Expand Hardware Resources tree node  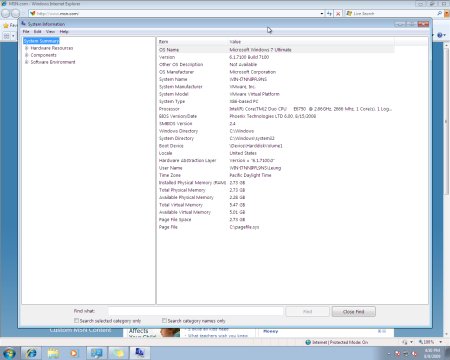click(27, 48)
